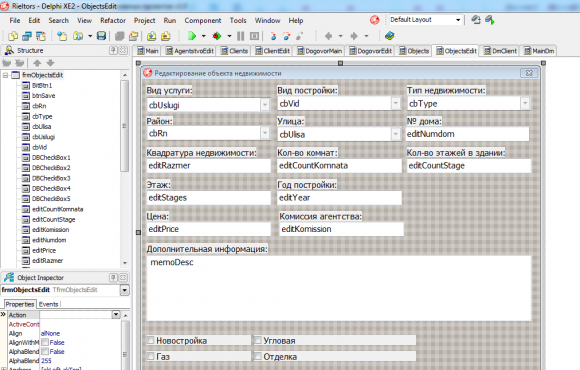Open the cbUslugi combo box dropdown
Viewport: 580px width, 370px height.
(x=265, y=105)
